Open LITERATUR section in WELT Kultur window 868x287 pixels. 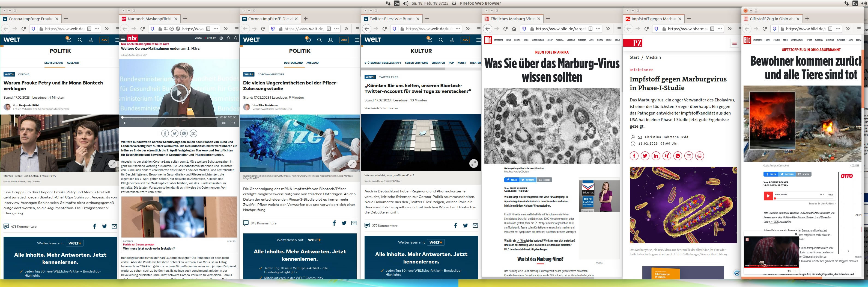click(x=439, y=63)
